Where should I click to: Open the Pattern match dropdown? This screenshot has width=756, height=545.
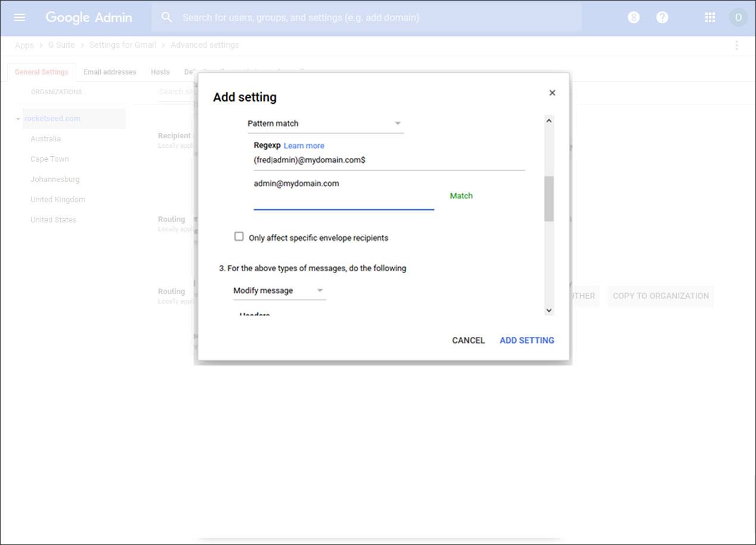click(325, 123)
